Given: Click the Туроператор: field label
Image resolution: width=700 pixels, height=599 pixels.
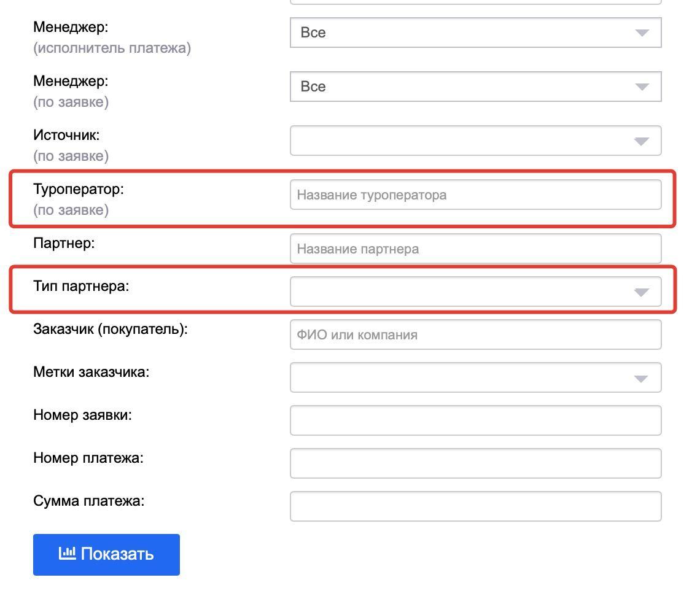Looking at the screenshot, I should click(79, 189).
